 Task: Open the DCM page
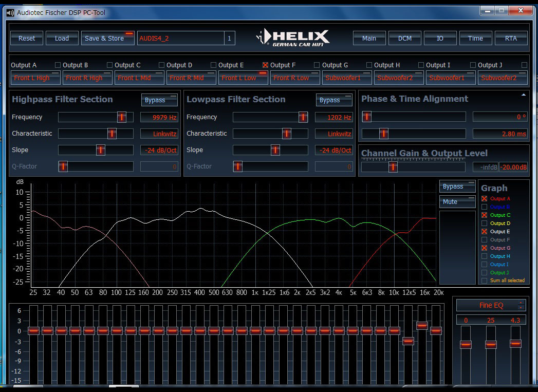point(404,38)
